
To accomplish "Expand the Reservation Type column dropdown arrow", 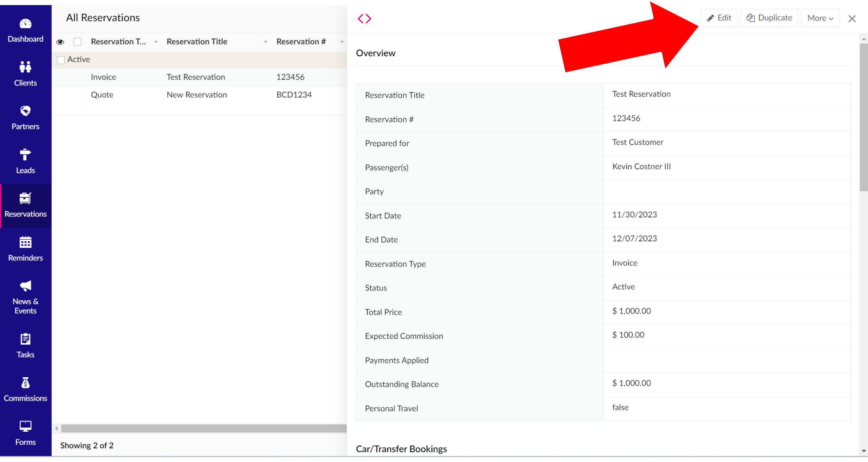I will click(156, 42).
